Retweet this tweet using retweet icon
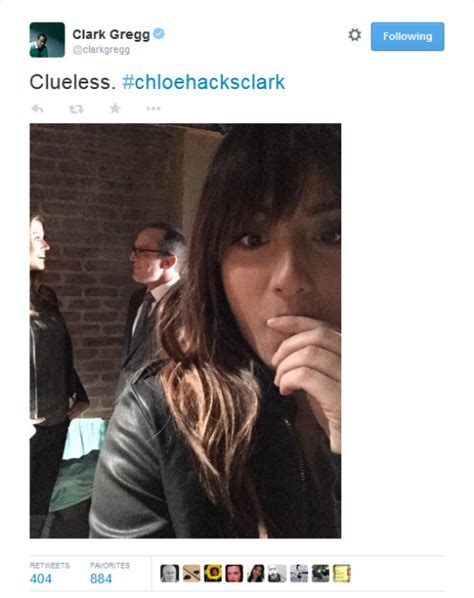Viewport: 474px width, 598px height. click(76, 109)
